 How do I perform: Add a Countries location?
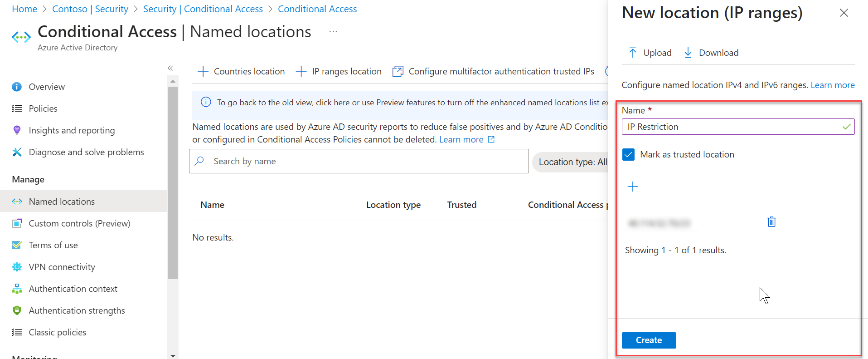[241, 71]
